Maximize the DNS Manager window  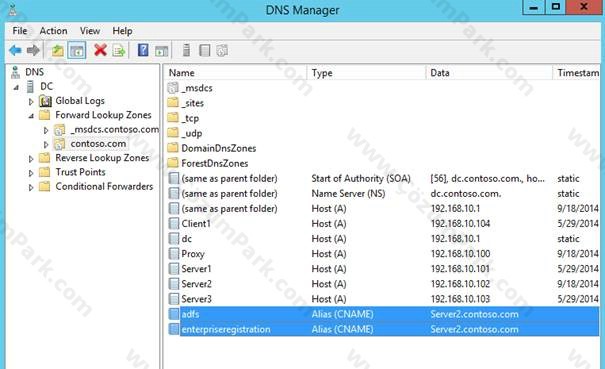(x=556, y=7)
